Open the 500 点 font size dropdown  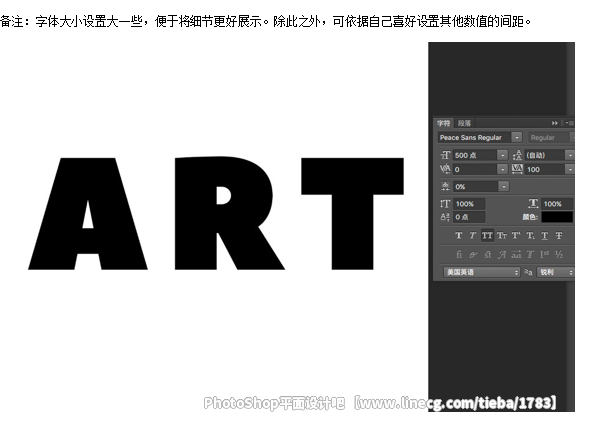pos(503,155)
